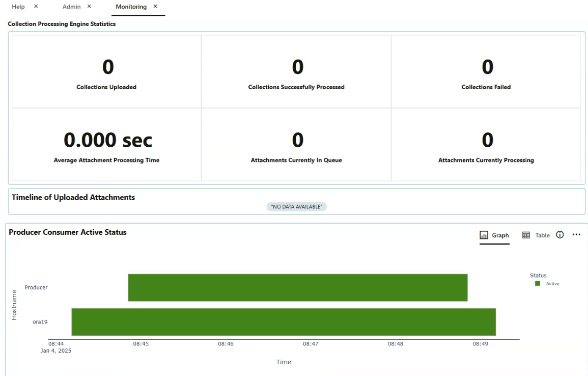Open the three-dot more options menu
588x376 pixels.
tap(576, 235)
